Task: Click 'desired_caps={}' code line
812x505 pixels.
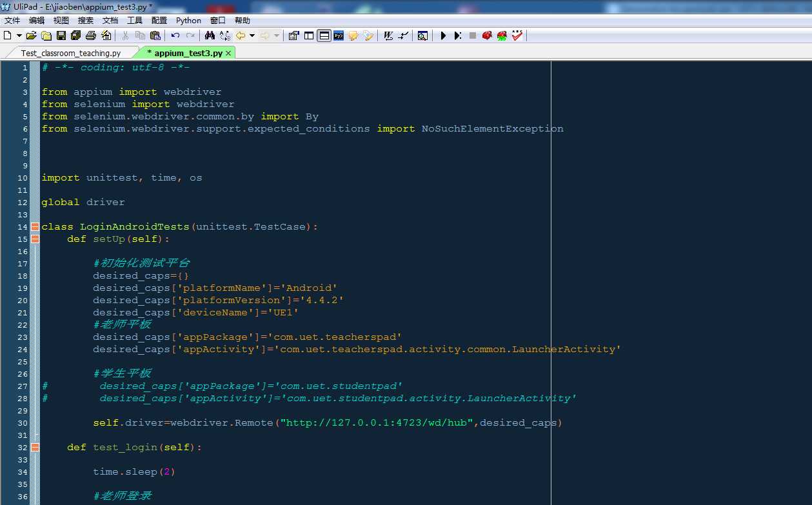Action: pos(141,275)
